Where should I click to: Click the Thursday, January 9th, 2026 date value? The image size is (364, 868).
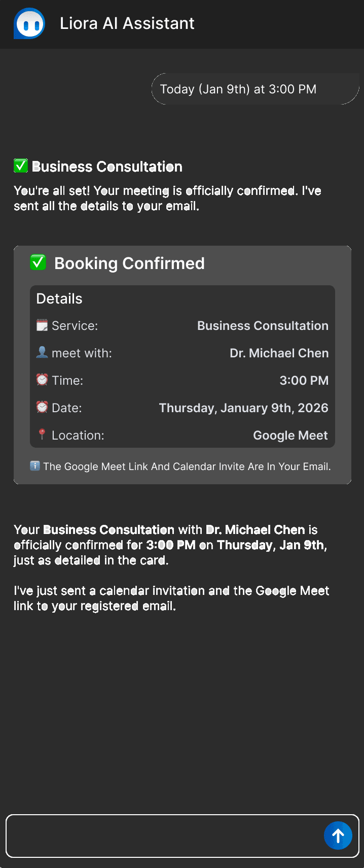pos(243,408)
